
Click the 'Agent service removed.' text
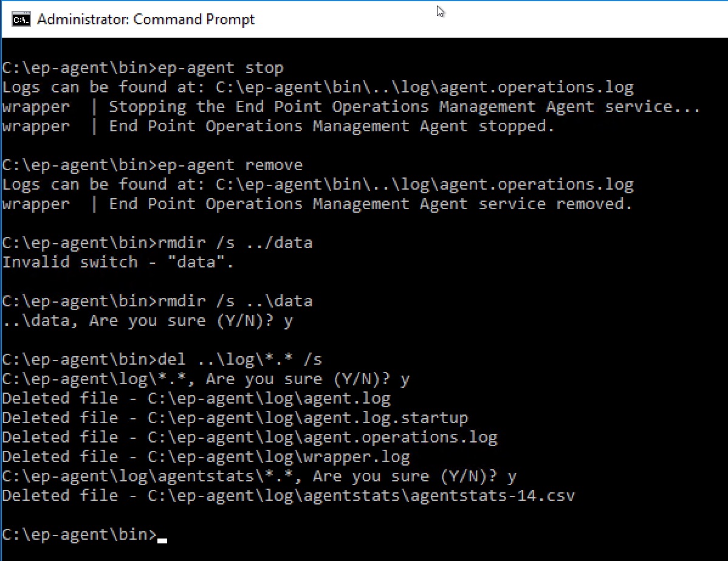526,204
